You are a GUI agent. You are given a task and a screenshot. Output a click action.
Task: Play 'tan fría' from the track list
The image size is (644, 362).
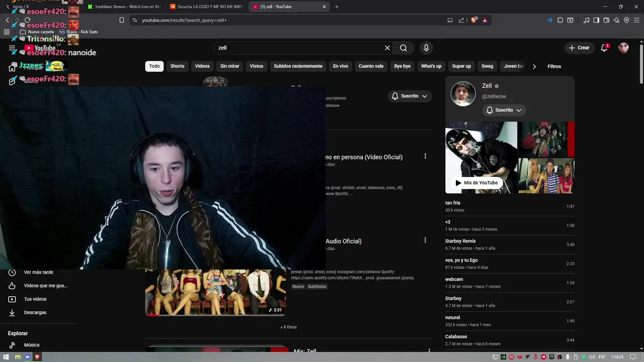(x=510, y=207)
